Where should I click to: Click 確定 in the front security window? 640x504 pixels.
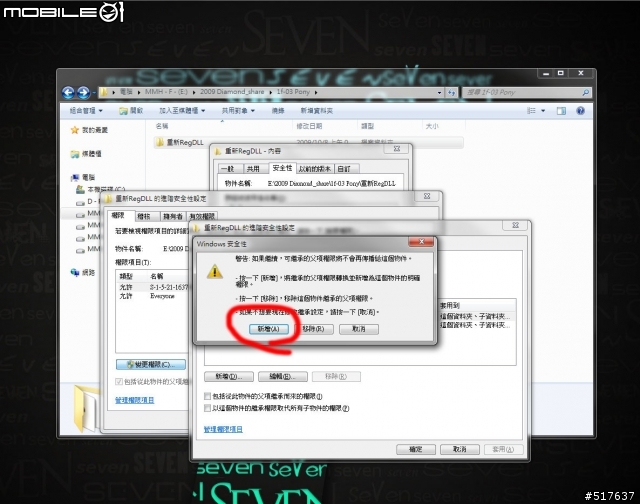416,449
